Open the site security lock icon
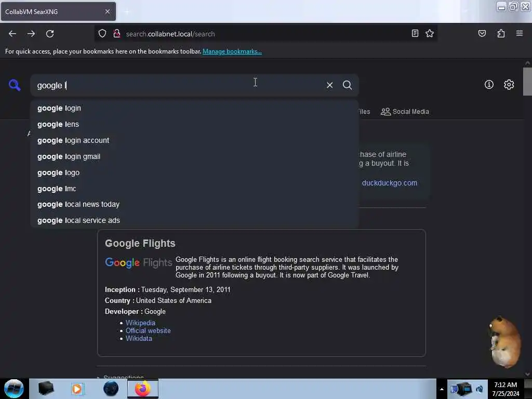The height and width of the screenshot is (399, 532). pyautogui.click(x=117, y=34)
